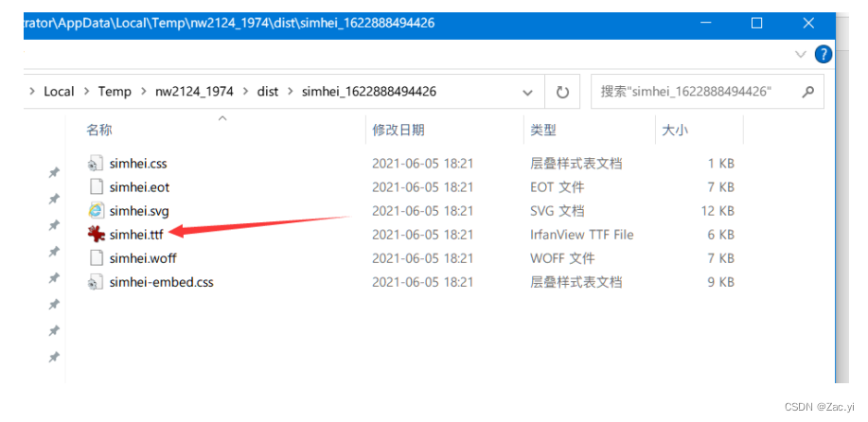The image size is (868, 422).
Task: Sort files by 名称 column
Action: pyautogui.click(x=99, y=131)
